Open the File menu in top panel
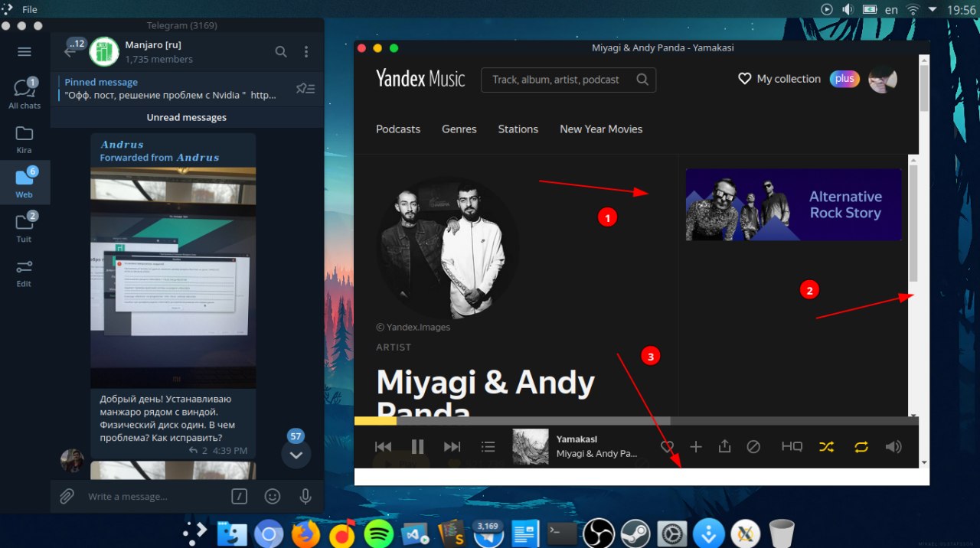The image size is (980, 548). point(30,9)
